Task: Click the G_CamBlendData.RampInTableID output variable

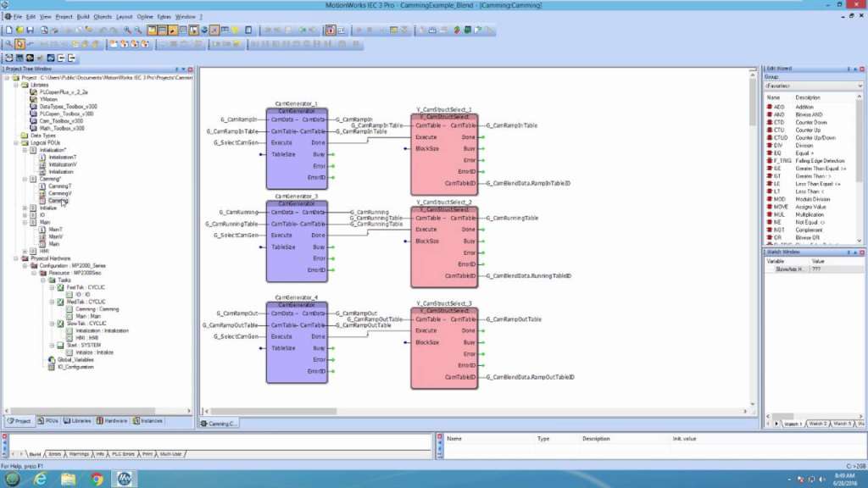Action: point(528,183)
